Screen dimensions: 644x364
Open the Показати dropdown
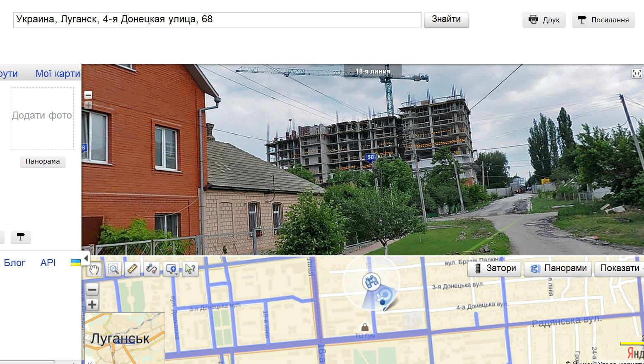[619, 268]
